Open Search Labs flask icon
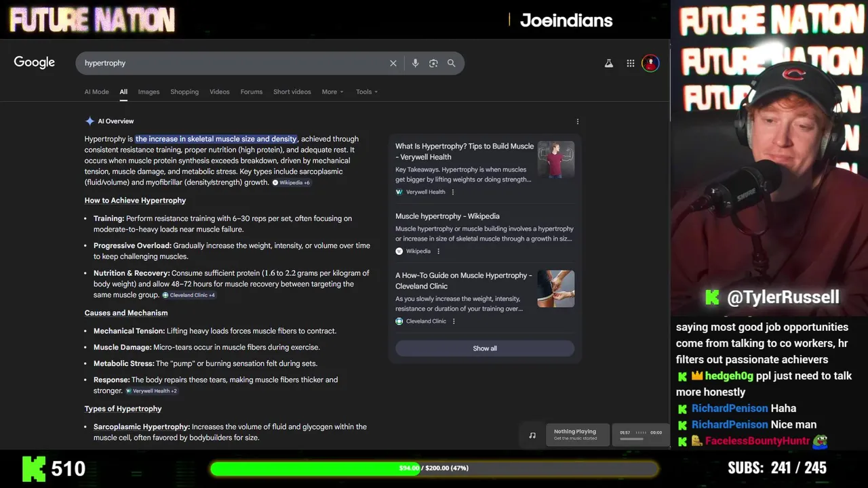Screen dimensions: 868x488 (x=609, y=63)
